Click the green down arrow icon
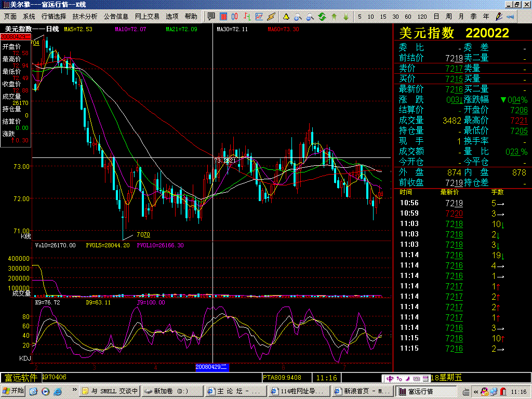This screenshot has height=399, width=532. (345, 16)
